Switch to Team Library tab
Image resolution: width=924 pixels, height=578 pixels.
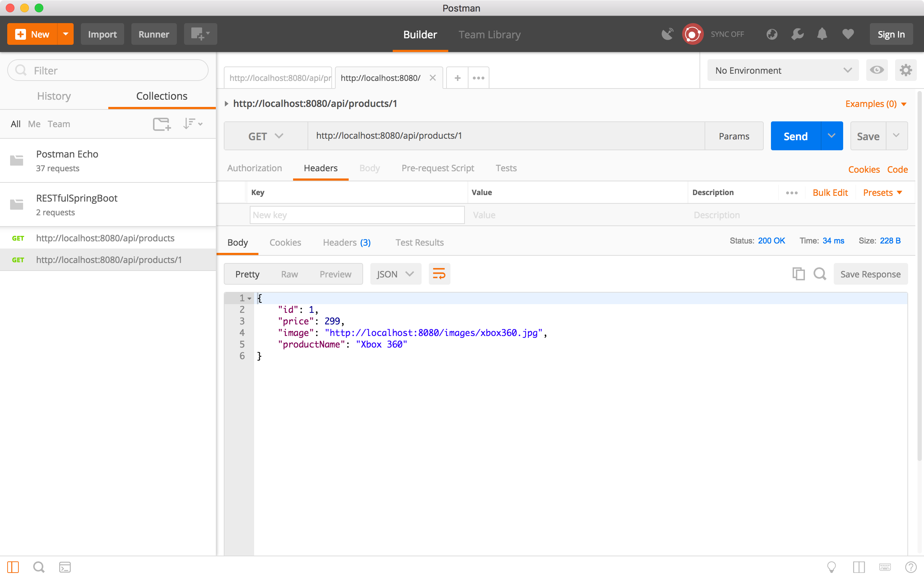point(489,34)
